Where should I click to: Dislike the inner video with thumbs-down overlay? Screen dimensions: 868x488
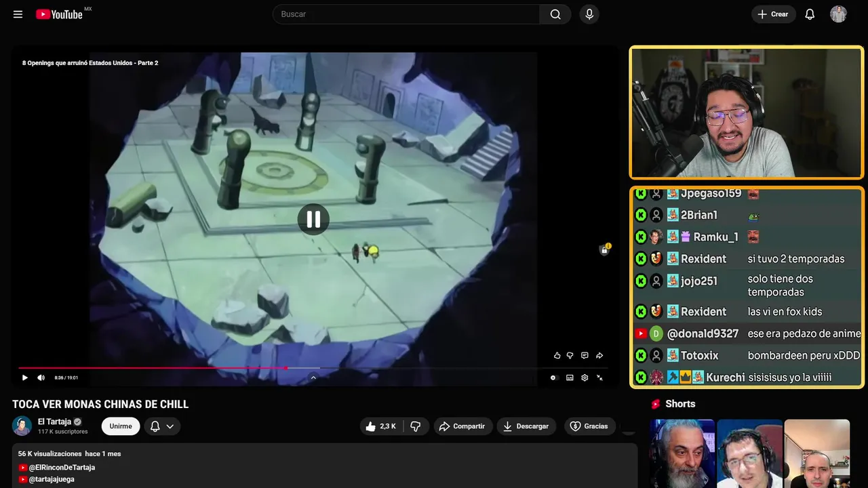(x=570, y=355)
